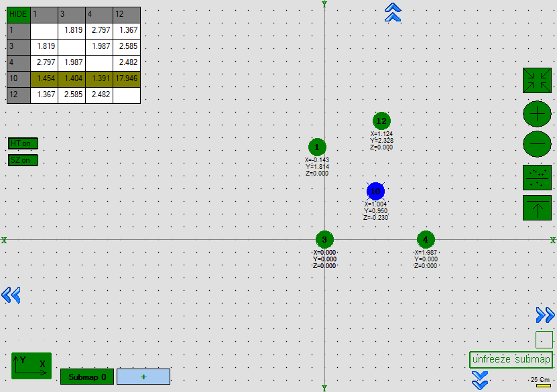The image size is (557, 392).
Task: Click the XY axis orientation icon
Action: (x=31, y=365)
